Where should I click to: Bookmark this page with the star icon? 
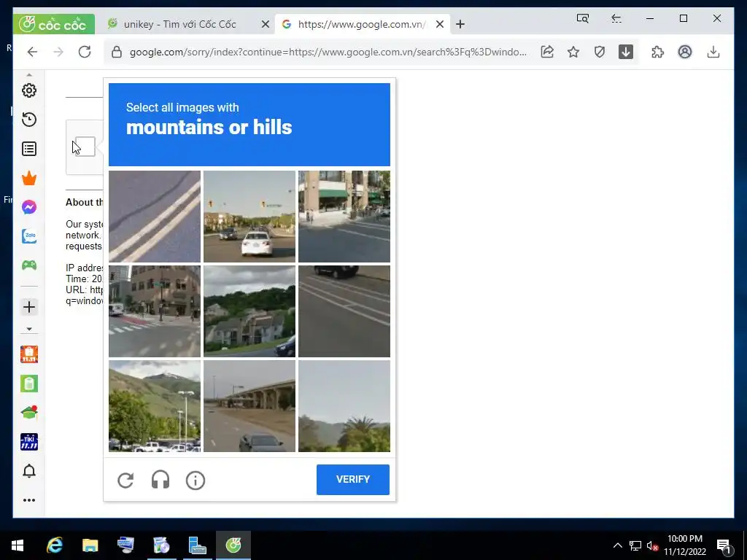point(573,52)
